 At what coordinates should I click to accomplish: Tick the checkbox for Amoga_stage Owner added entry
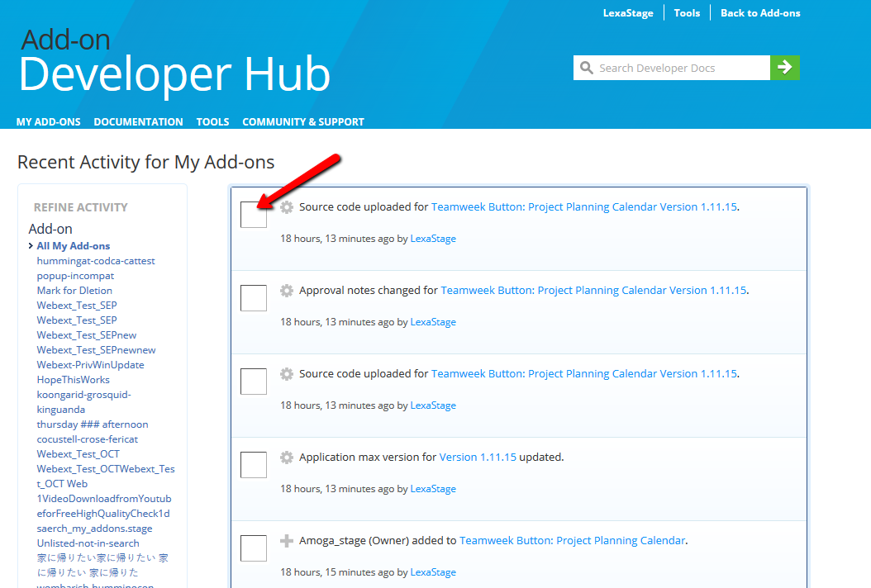pyautogui.click(x=254, y=548)
